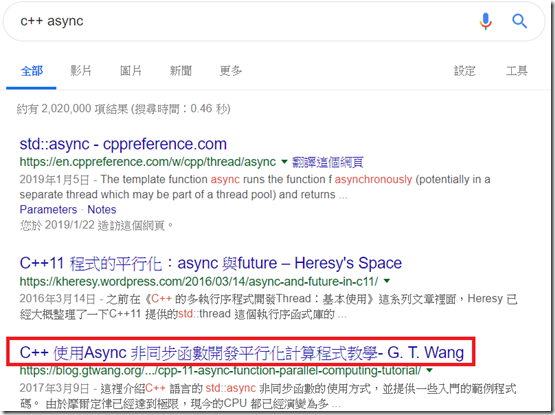
Task: Click 翻譯這個網頁 translate link
Action: pos(327,162)
